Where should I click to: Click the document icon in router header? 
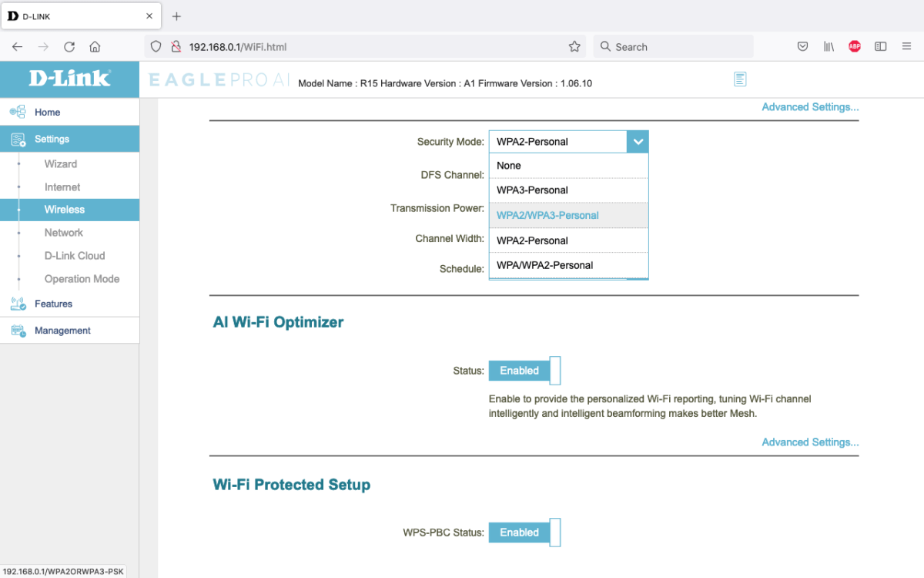[740, 79]
